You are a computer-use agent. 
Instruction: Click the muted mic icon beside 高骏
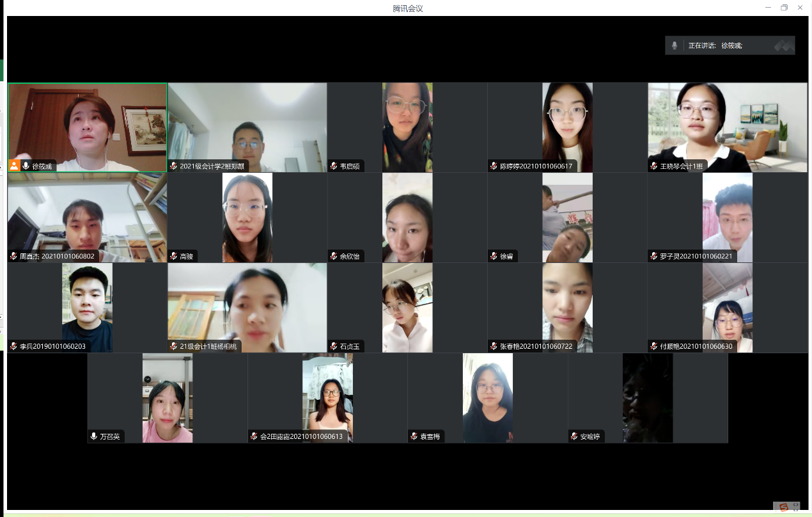pos(174,257)
